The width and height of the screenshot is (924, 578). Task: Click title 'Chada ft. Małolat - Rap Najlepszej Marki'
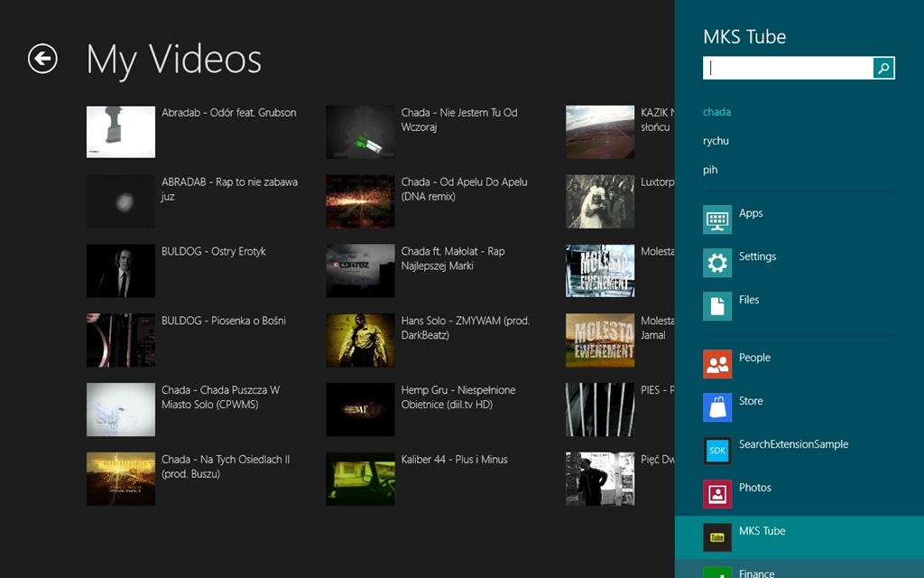pyautogui.click(x=453, y=258)
